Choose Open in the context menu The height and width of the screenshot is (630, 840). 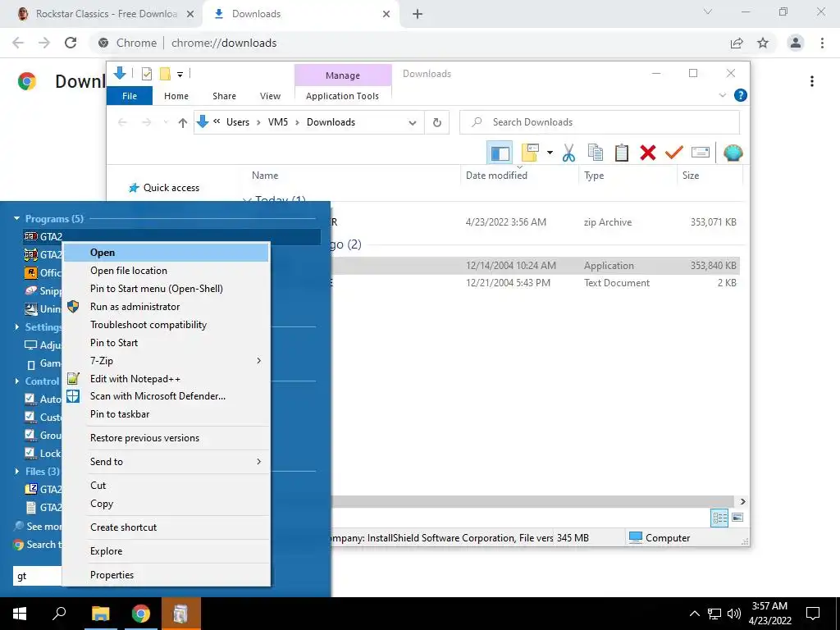pos(166,253)
